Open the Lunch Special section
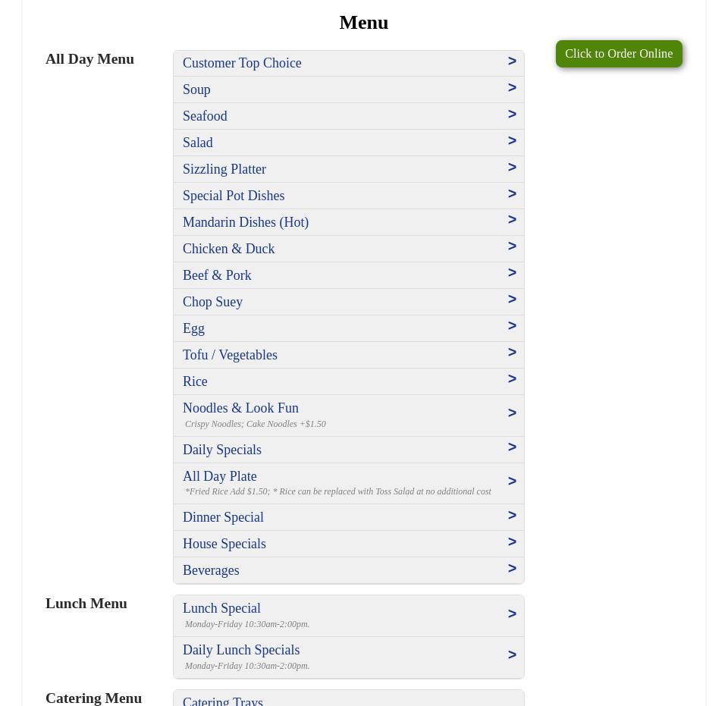Screen dimensions: 728x706 click(x=221, y=608)
